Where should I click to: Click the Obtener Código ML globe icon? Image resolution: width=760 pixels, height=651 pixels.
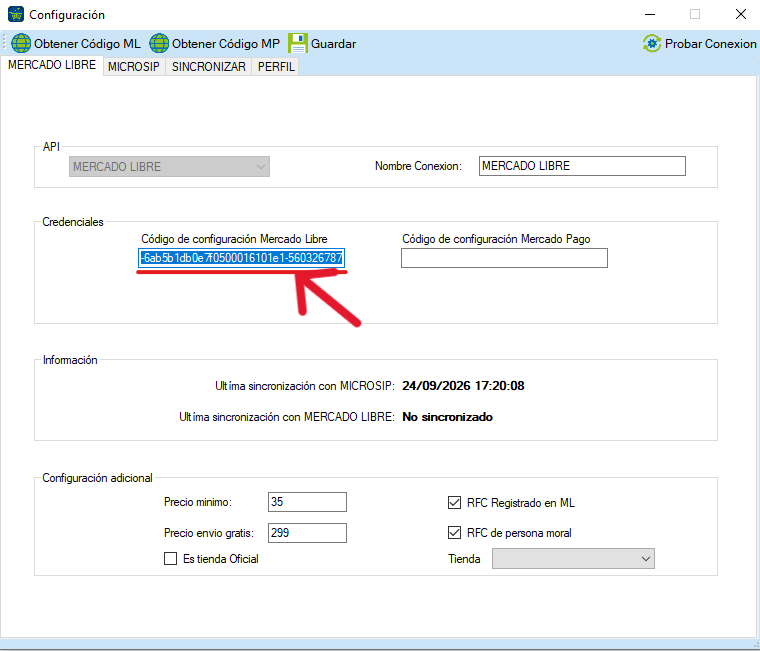(x=21, y=44)
